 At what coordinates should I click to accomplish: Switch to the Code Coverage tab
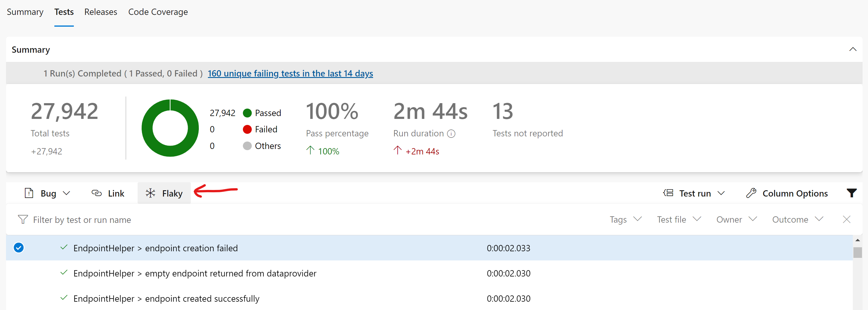click(x=158, y=12)
